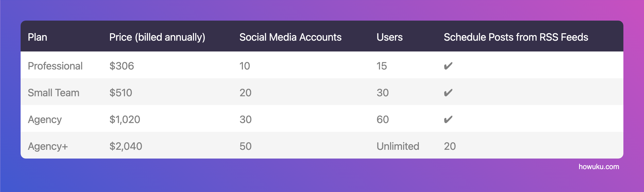Image resolution: width=644 pixels, height=192 pixels.
Task: Select the Agency+ RSS value 20
Action: pos(450,146)
